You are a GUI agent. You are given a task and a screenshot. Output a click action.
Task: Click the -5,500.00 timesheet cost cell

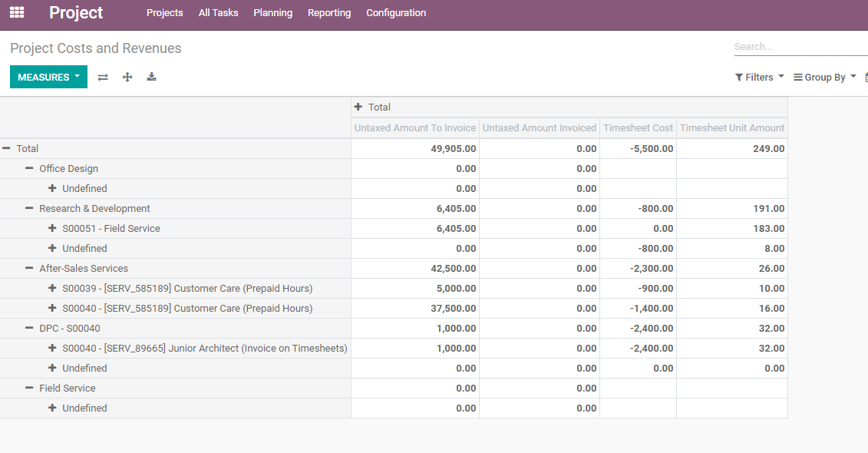point(638,148)
